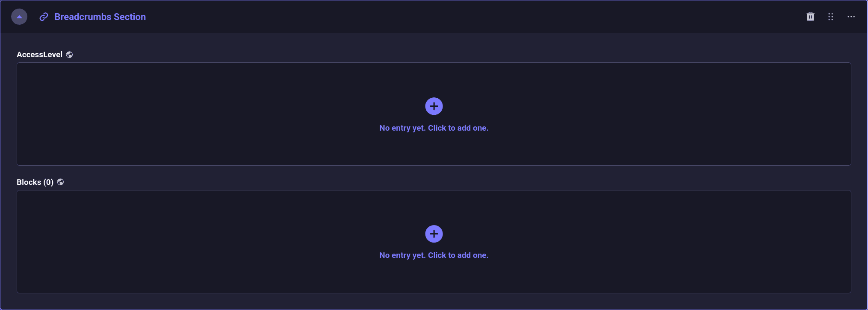Add a Blocks entry with plus icon
868x310 pixels.
click(x=434, y=234)
